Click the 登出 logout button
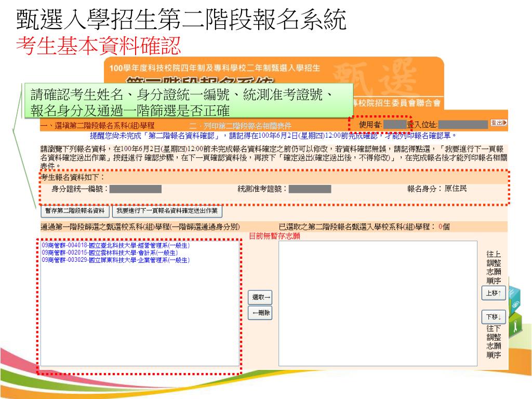The image size is (532, 399). pyautogui.click(x=498, y=123)
